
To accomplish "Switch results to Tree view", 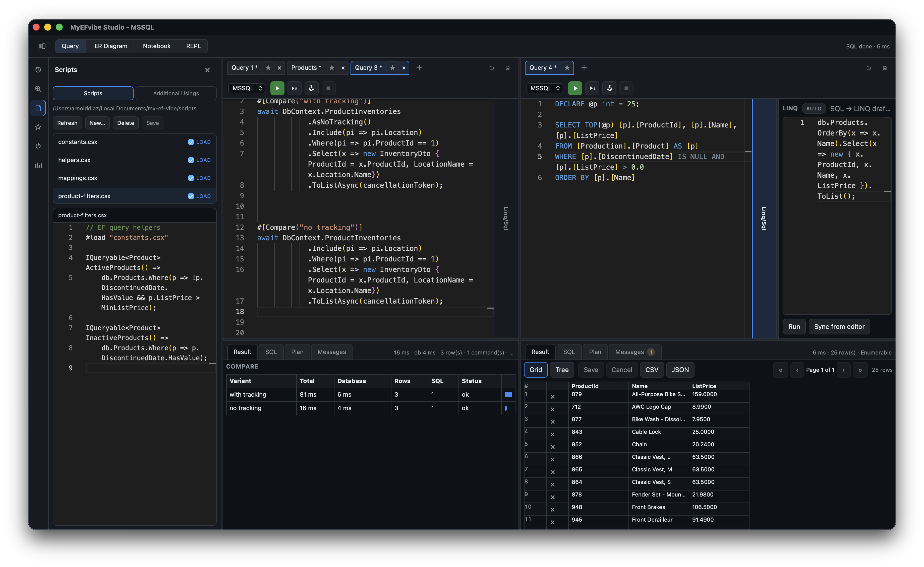I will [x=562, y=370].
